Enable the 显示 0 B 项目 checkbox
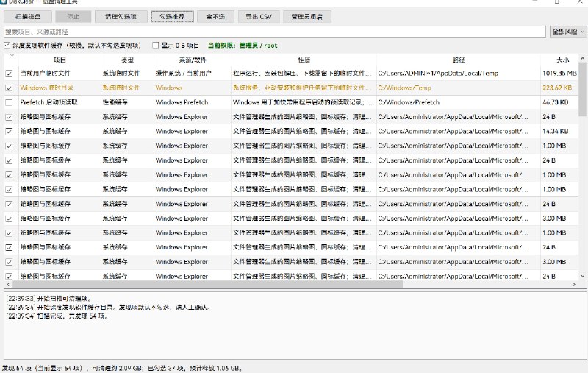Viewport: 588px width, 373px height. 155,46
